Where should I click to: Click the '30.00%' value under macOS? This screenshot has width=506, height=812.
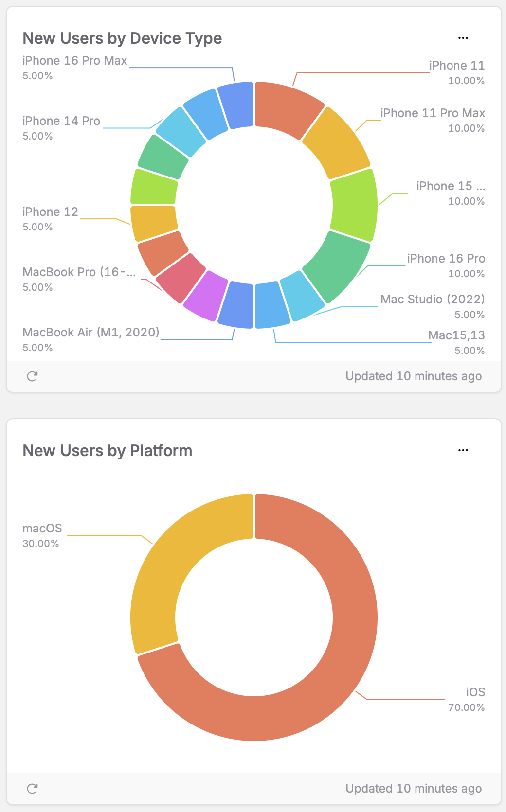[41, 544]
